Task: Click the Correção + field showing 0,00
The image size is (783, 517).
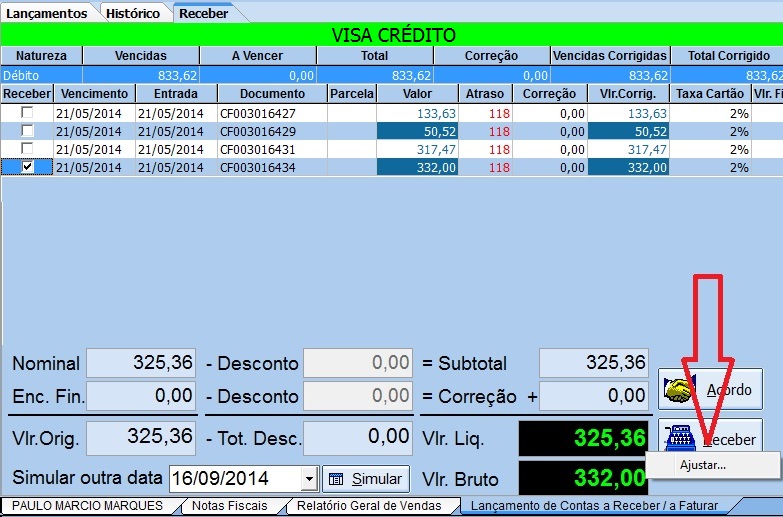Action: tap(594, 396)
